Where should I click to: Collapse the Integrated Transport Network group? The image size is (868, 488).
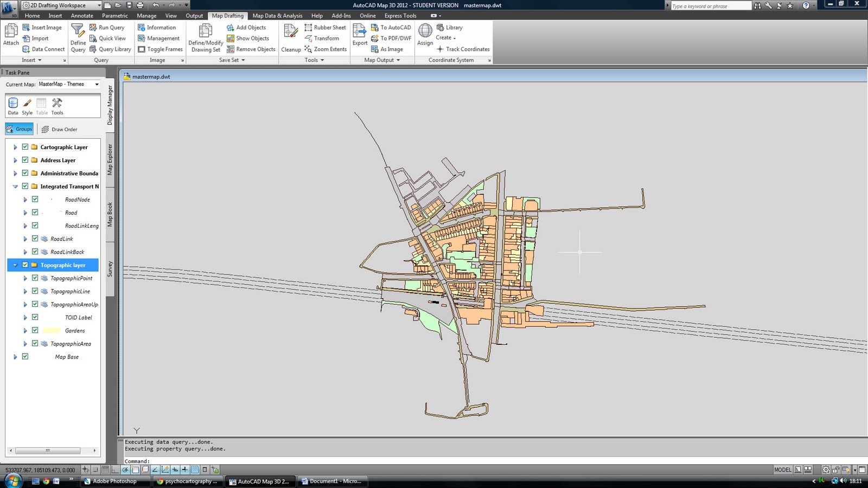click(15, 186)
